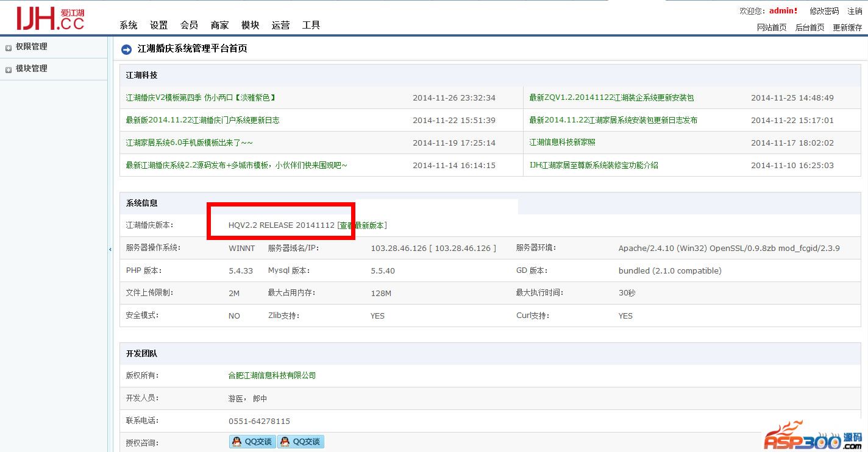
Task: Click the ASP300 源码 watermark logo
Action: (813, 437)
